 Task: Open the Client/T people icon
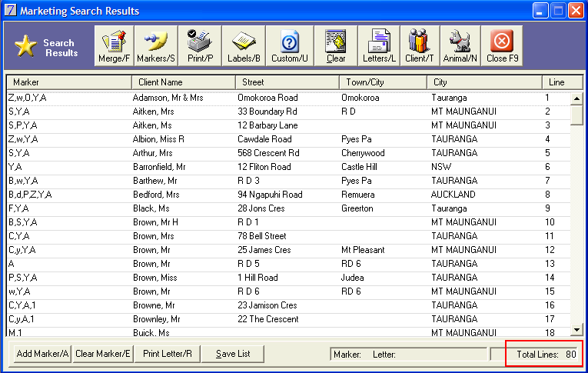(x=419, y=46)
